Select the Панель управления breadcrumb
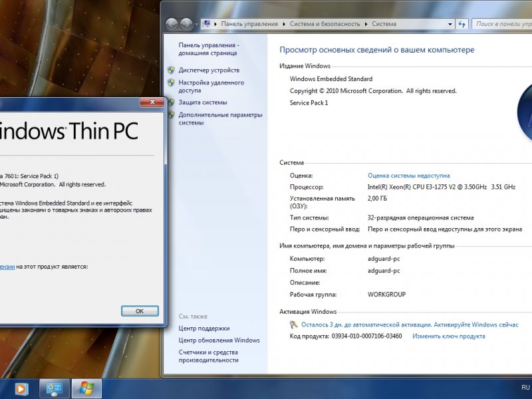Screen dimensions: 532x399 [x=249, y=24]
